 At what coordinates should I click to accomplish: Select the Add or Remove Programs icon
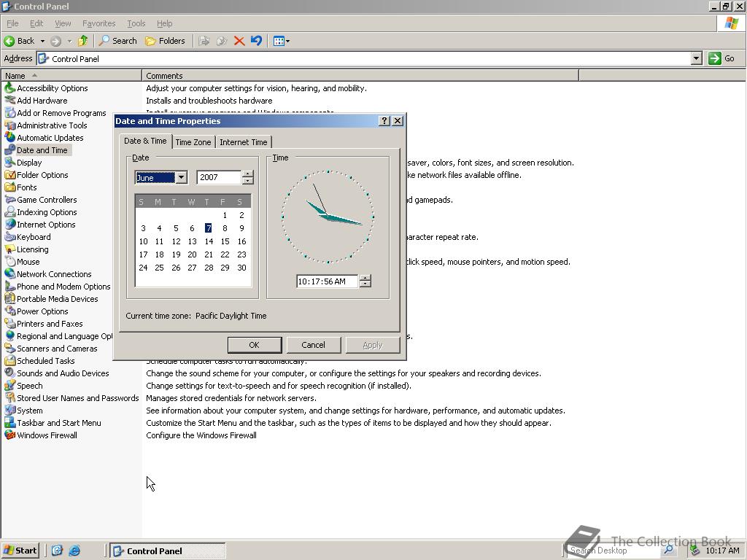pyautogui.click(x=9, y=113)
